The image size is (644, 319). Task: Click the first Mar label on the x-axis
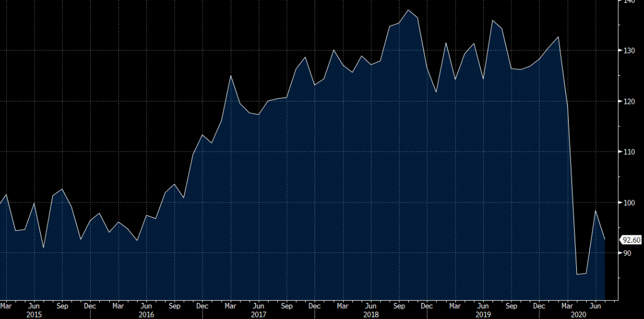click(6, 306)
